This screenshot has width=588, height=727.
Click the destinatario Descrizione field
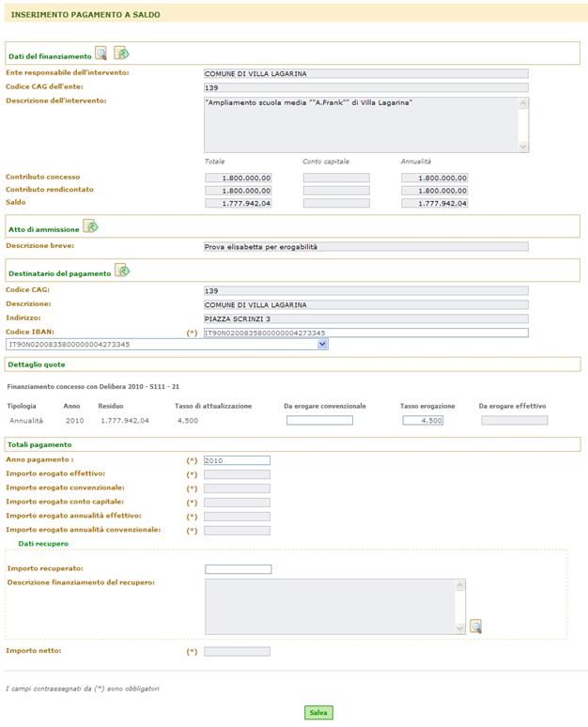click(366, 305)
